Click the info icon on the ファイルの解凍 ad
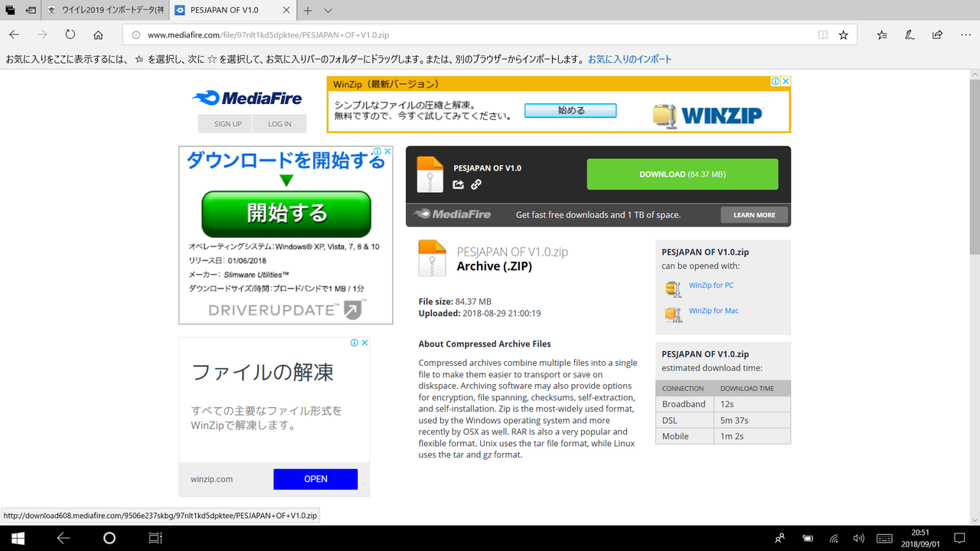 (354, 343)
